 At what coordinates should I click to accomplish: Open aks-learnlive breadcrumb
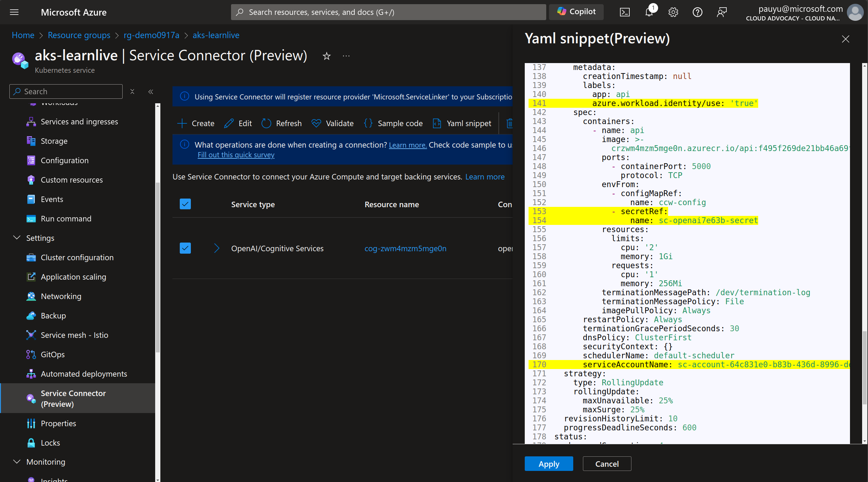(216, 35)
